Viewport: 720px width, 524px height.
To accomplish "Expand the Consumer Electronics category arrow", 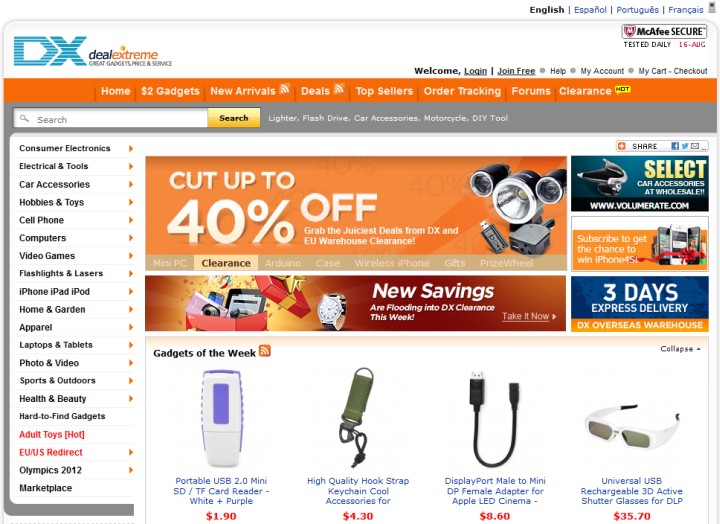I will (x=131, y=148).
